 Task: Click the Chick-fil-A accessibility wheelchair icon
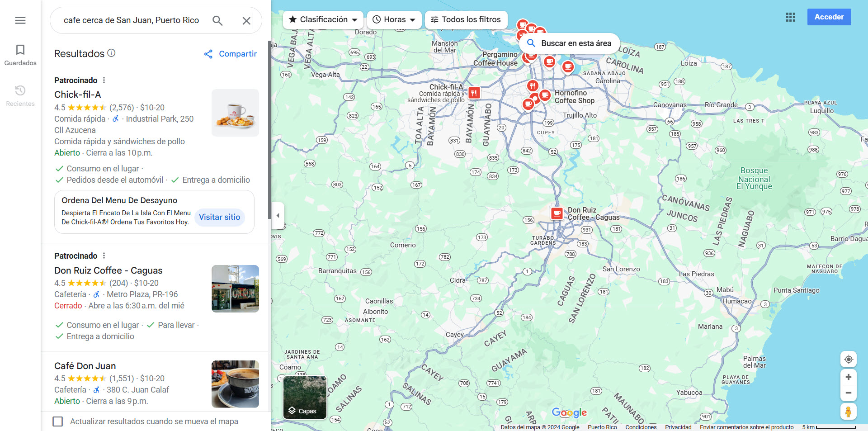click(x=116, y=118)
